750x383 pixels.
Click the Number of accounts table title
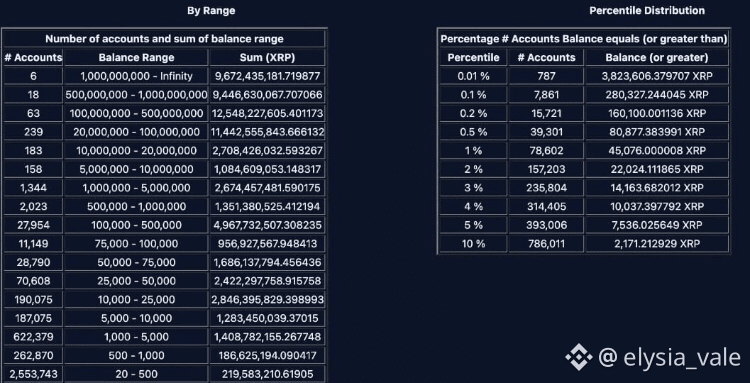click(164, 39)
